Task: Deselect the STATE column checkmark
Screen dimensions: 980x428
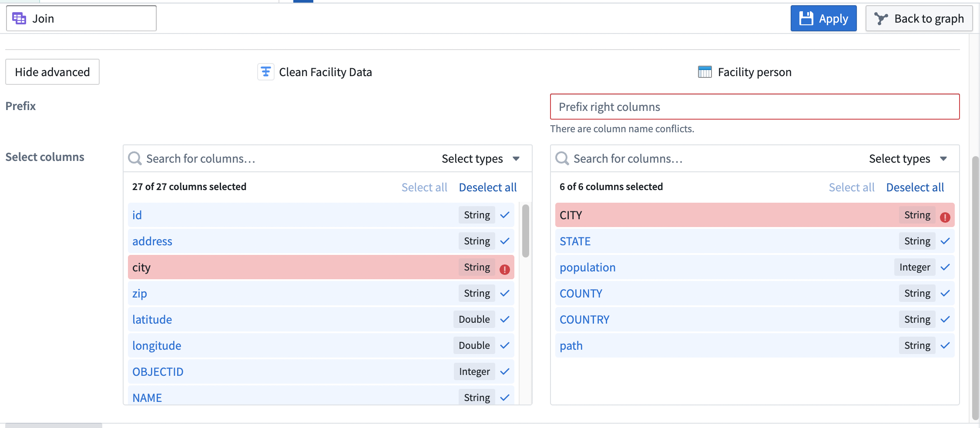Action: [945, 241]
